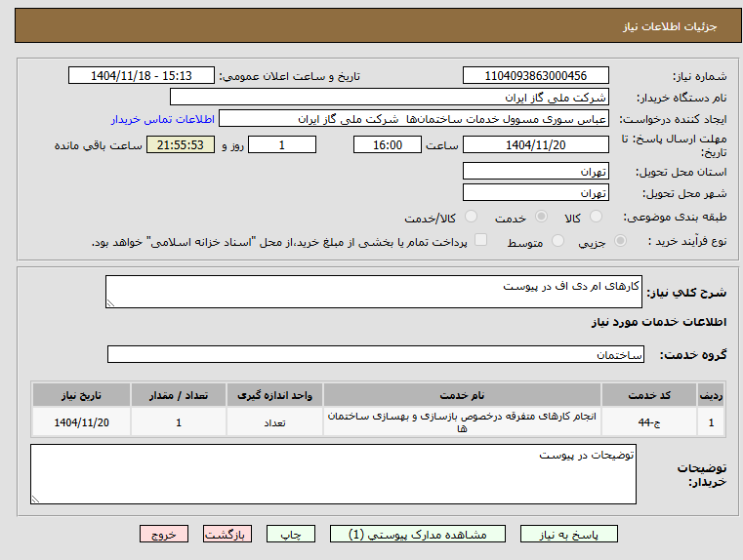Image resolution: width=743 pixels, height=560 pixels.
Task: Open مشاهده مدارک پیوستی (1) button
Action: pos(418,534)
